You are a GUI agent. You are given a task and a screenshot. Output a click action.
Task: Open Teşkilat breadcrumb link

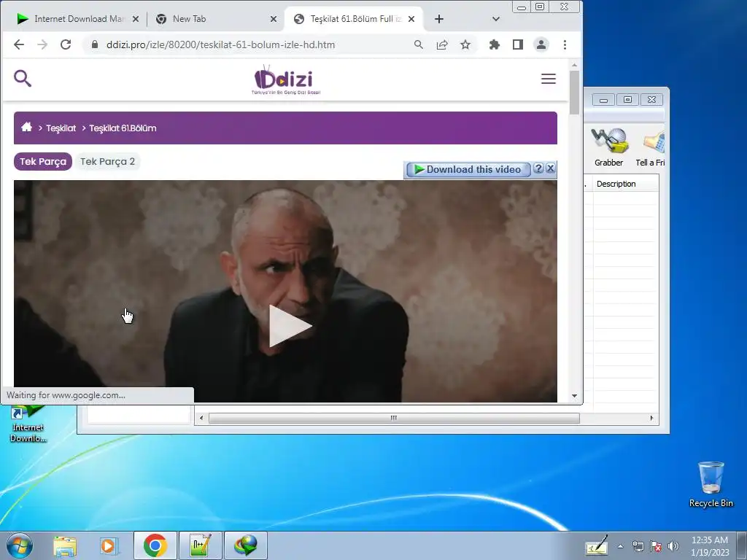(x=61, y=128)
